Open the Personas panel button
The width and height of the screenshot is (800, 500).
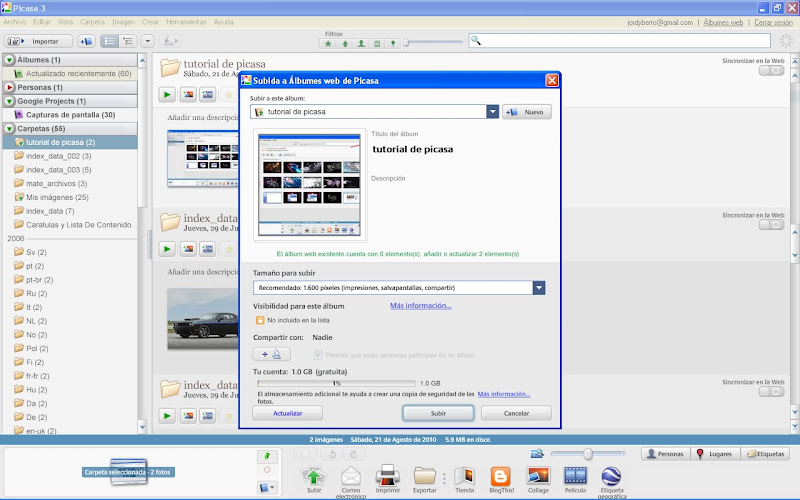pyautogui.click(x=665, y=454)
